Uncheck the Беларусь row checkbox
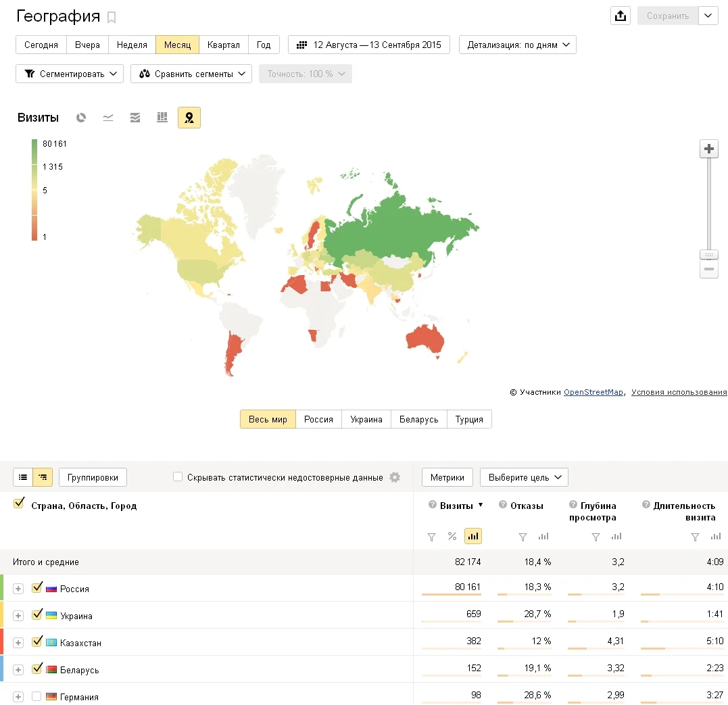This screenshot has width=728, height=705. tap(37, 668)
